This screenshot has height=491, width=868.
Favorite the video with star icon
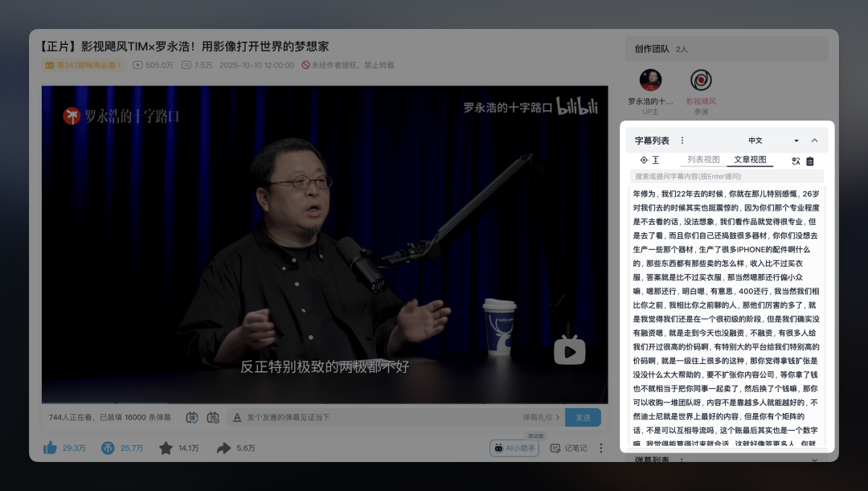pyautogui.click(x=166, y=448)
